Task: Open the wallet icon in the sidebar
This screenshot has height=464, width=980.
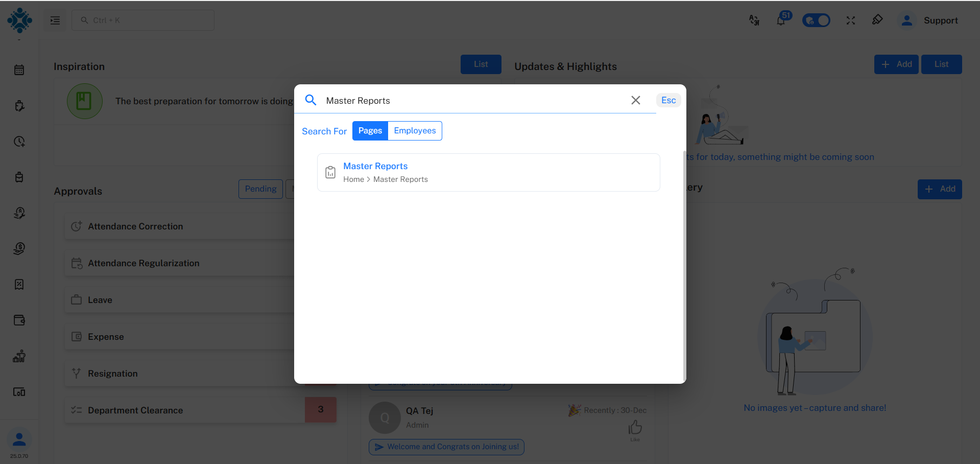Action: pos(19,320)
